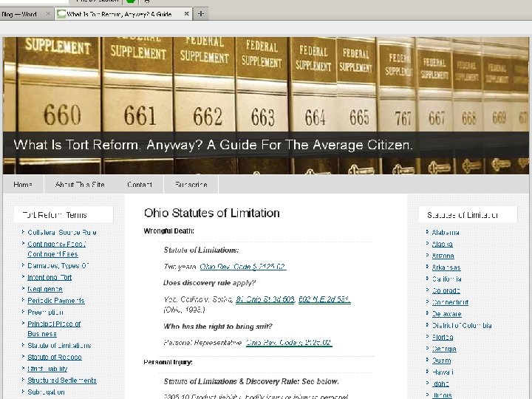
Task: Select Idaho in the state list
Action: pyautogui.click(x=440, y=383)
